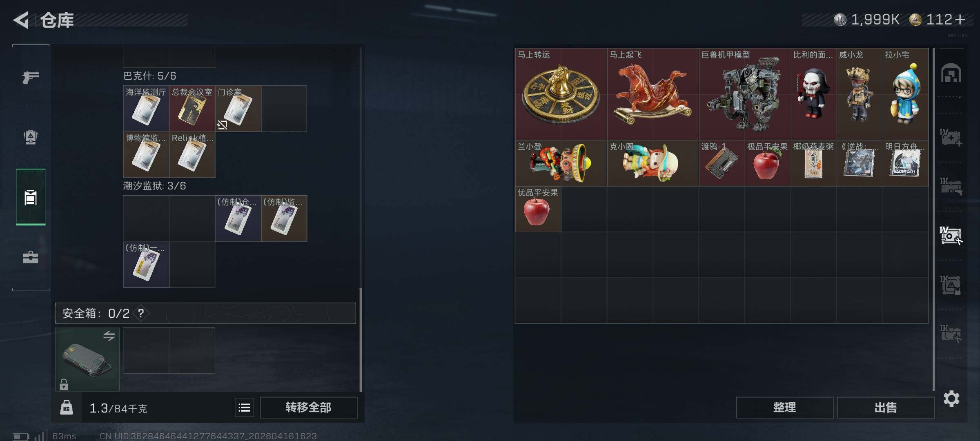The image size is (980, 441).
Task: Select the 优品平安果 apple item
Action: point(538,209)
